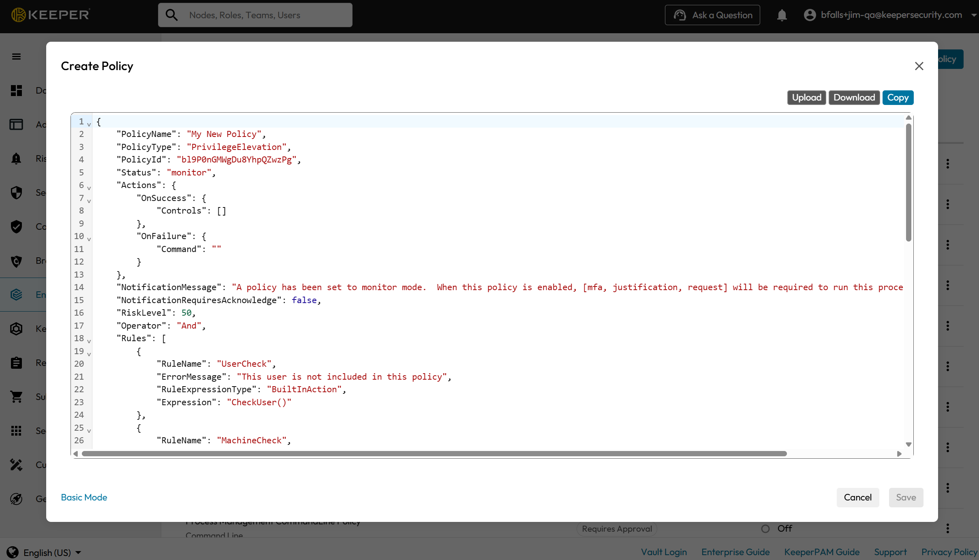Screen dimensions: 979x560
Task: Click the "BuiltInAction" value
Action: [304, 389]
